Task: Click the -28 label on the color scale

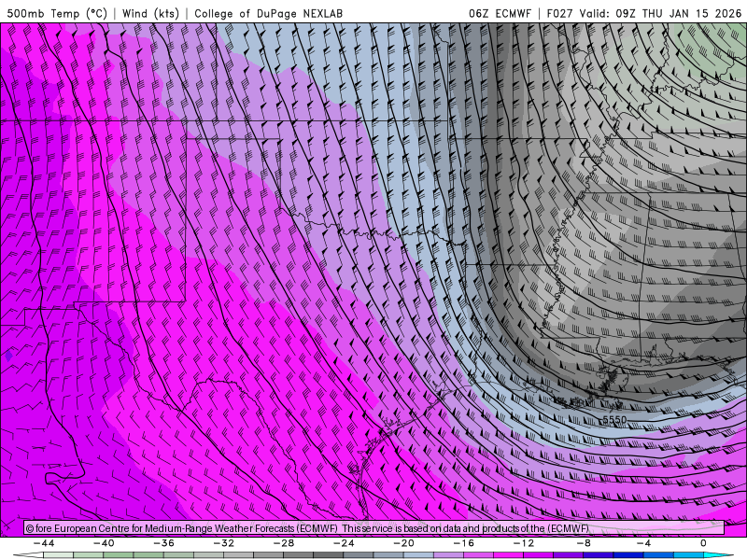Action: tap(283, 542)
